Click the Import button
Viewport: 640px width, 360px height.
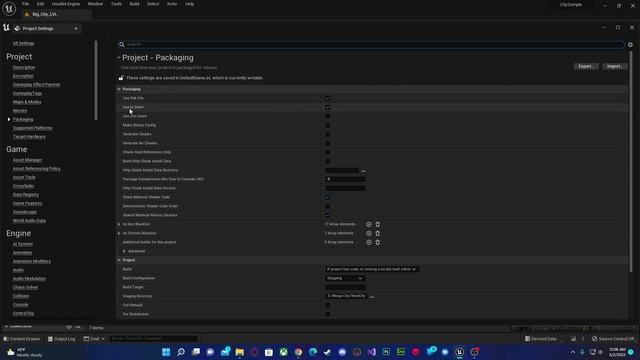(614, 66)
